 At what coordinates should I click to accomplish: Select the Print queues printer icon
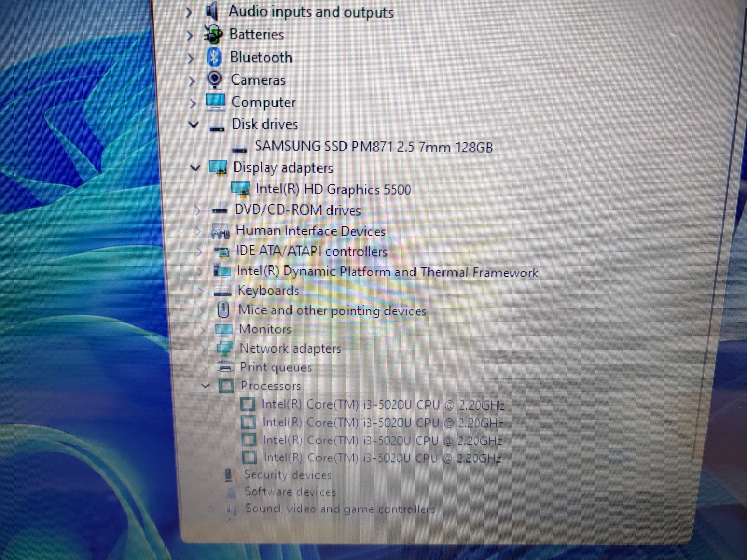225,367
